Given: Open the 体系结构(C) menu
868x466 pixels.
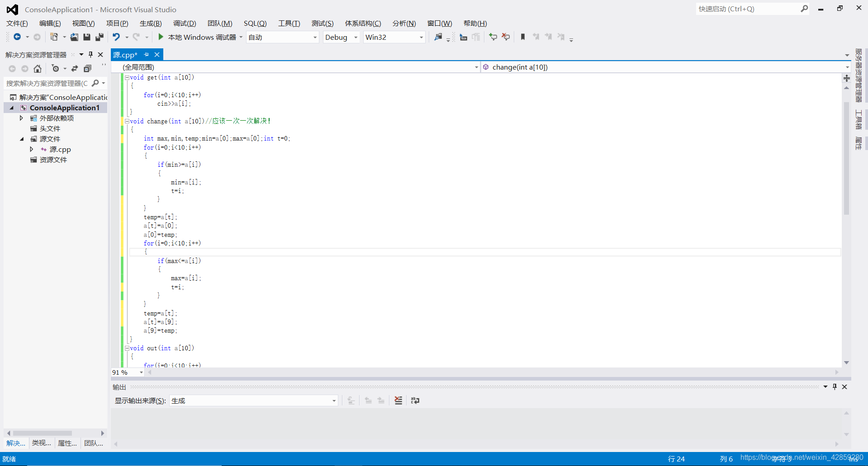Looking at the screenshot, I should click(x=363, y=24).
